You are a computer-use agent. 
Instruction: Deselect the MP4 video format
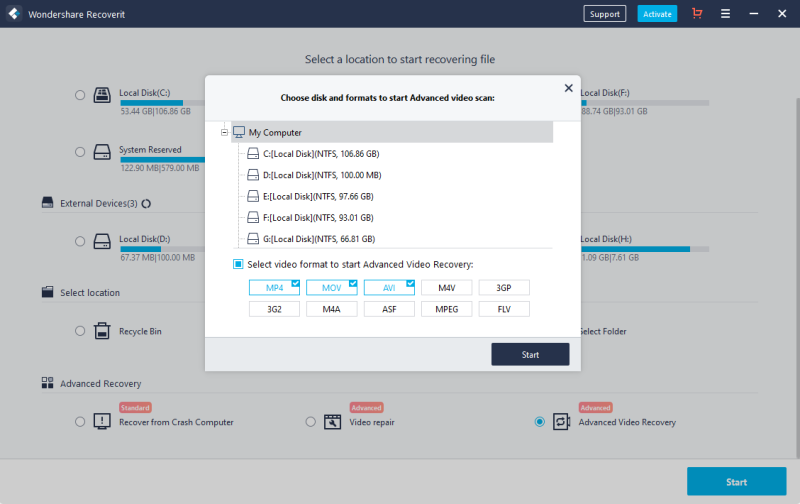click(273, 288)
